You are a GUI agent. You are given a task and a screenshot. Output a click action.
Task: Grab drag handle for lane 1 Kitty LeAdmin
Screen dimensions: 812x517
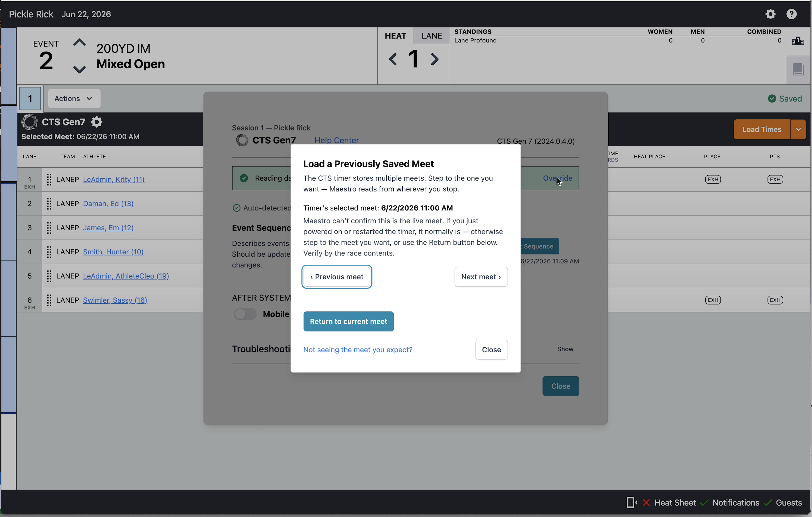[x=49, y=180]
